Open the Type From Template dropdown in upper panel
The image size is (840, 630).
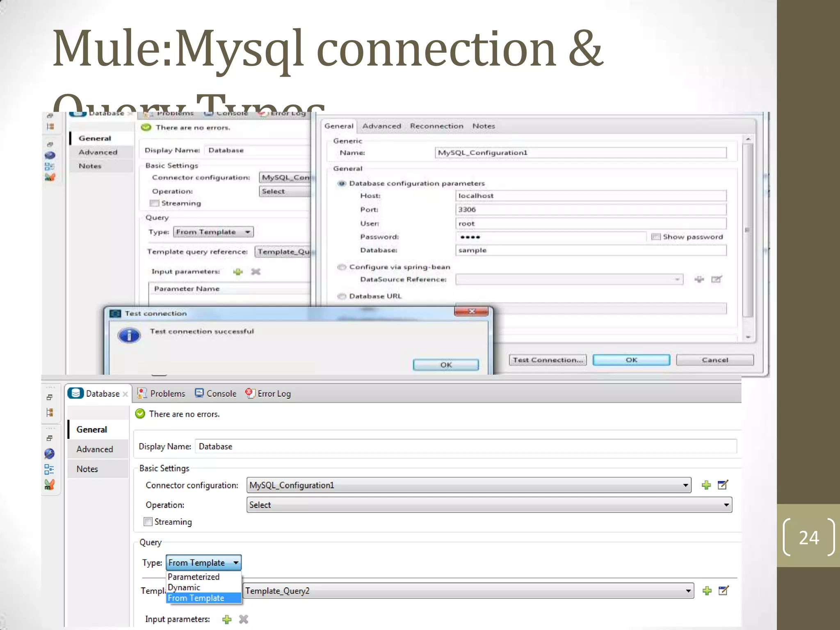[248, 232]
